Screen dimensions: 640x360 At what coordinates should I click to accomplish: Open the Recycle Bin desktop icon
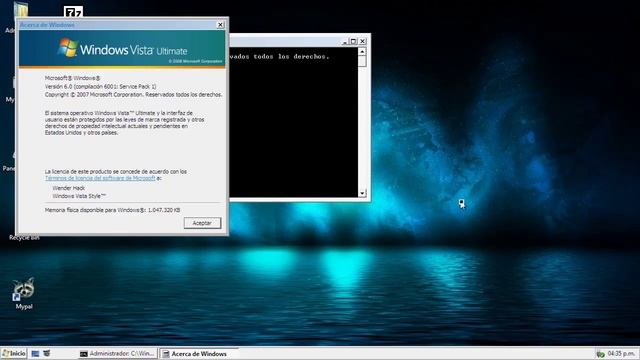click(x=24, y=237)
